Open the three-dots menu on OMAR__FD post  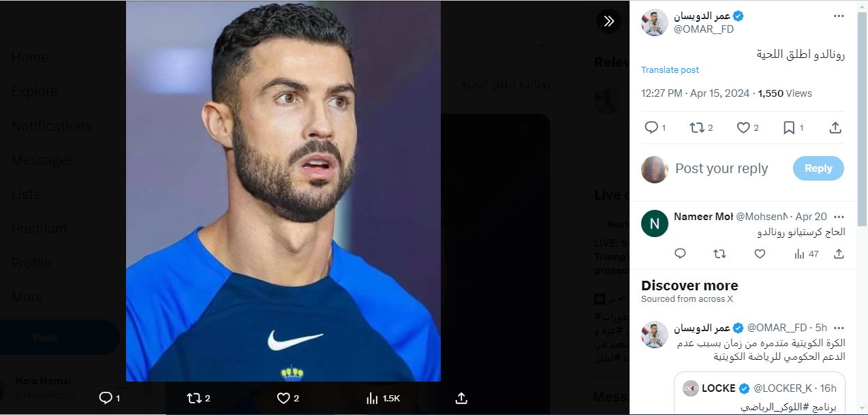click(839, 16)
